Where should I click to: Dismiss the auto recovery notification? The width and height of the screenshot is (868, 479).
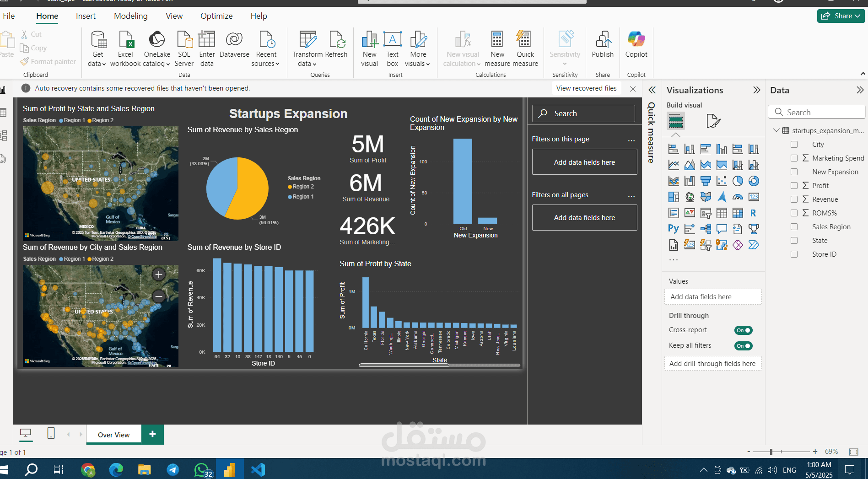point(633,89)
